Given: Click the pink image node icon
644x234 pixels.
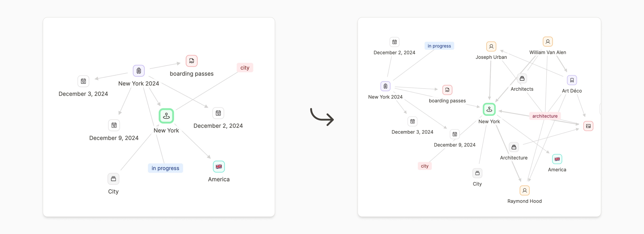Looking at the screenshot, I should pyautogui.click(x=588, y=126).
